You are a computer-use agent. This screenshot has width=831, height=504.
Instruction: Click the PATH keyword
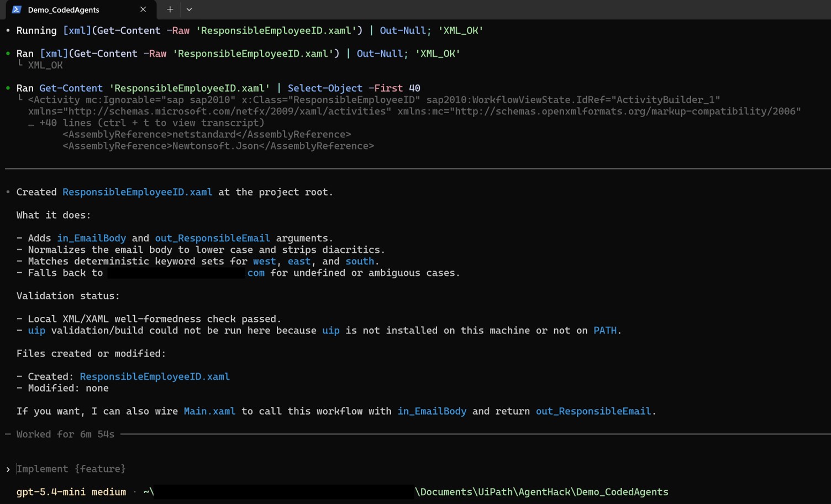pos(605,331)
